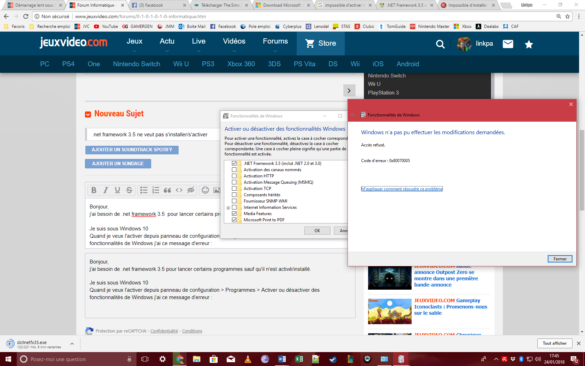Viewport: 585px width, 366px height.
Task: Go back with the browser back arrow
Action: [x=6, y=16]
